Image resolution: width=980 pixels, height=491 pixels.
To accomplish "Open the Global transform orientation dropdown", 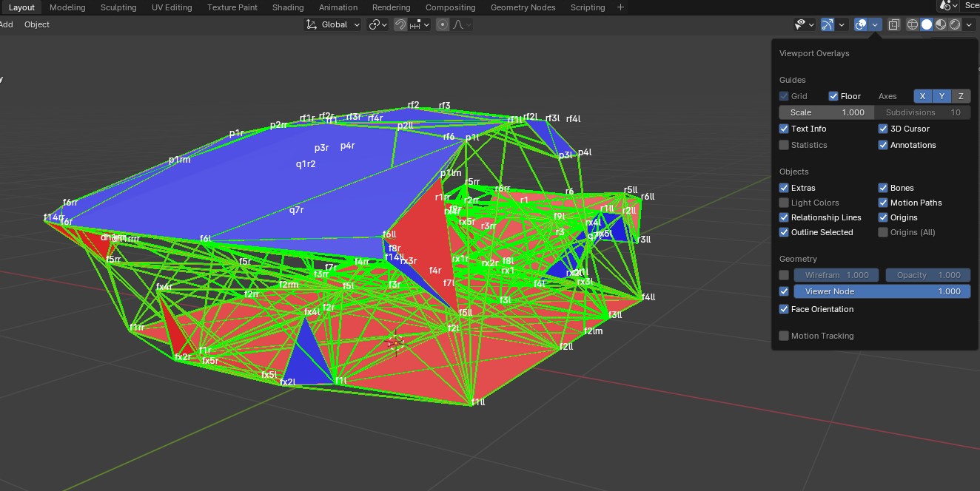I will coord(333,24).
